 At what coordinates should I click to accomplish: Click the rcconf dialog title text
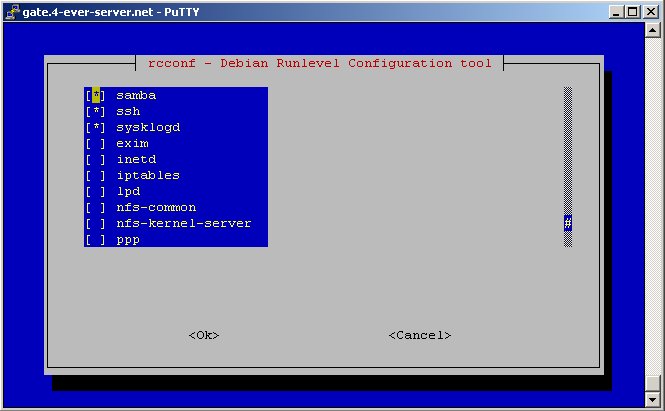coord(320,64)
